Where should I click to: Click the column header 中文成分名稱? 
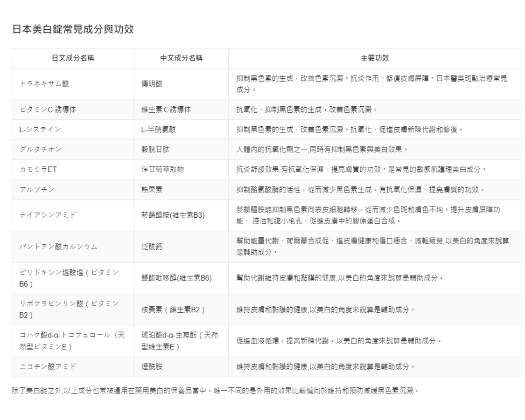click(x=181, y=58)
